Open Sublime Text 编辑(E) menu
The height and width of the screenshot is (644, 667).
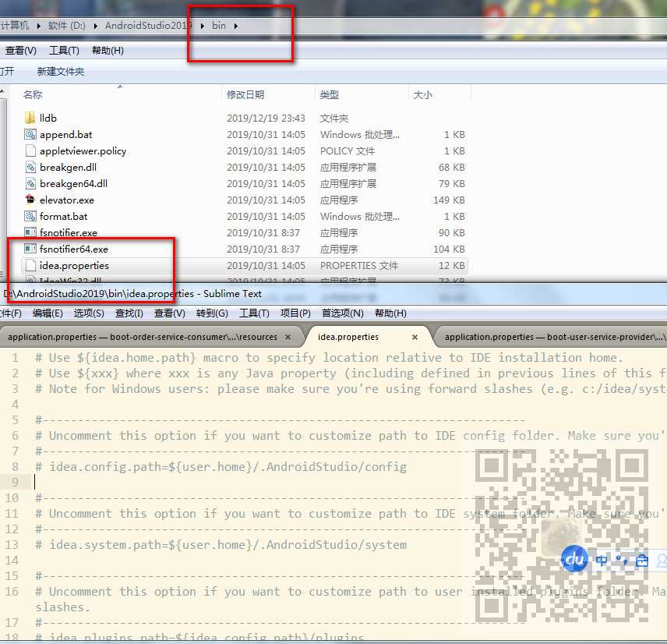pos(48,313)
